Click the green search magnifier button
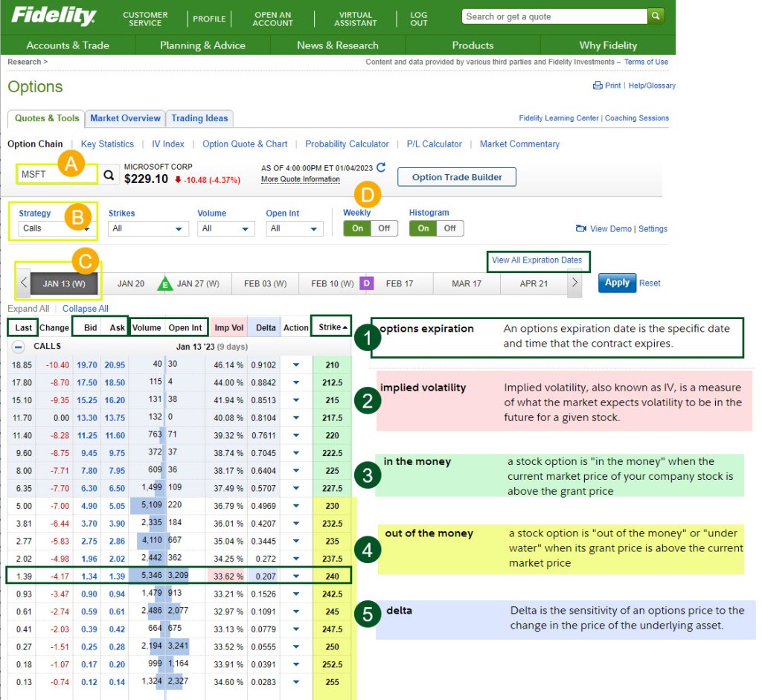This screenshot has height=700, width=762. click(x=656, y=16)
